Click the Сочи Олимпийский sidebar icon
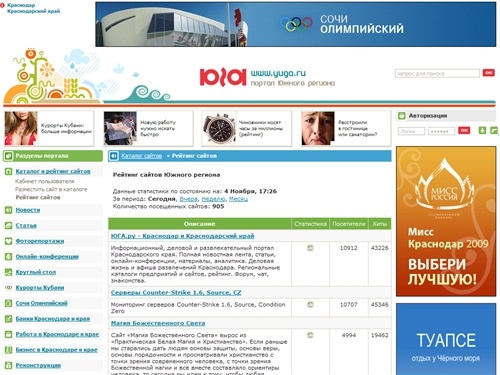The image size is (500, 375). pos(8,303)
